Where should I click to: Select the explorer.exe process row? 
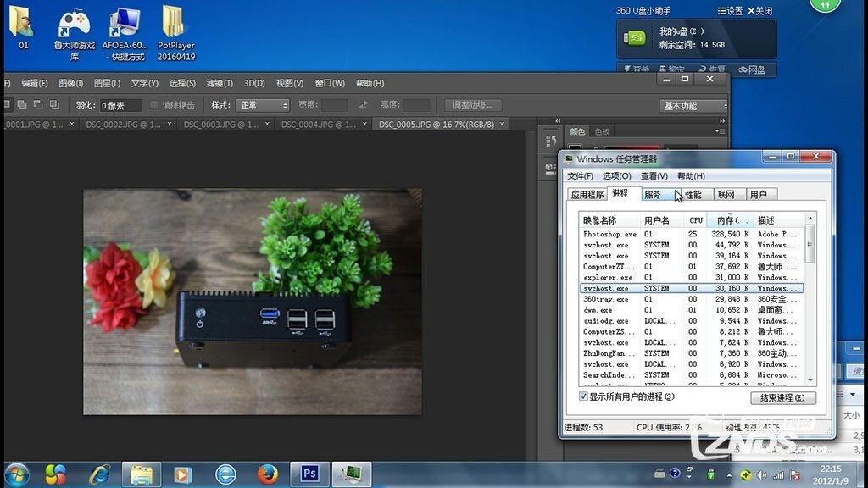click(691, 277)
